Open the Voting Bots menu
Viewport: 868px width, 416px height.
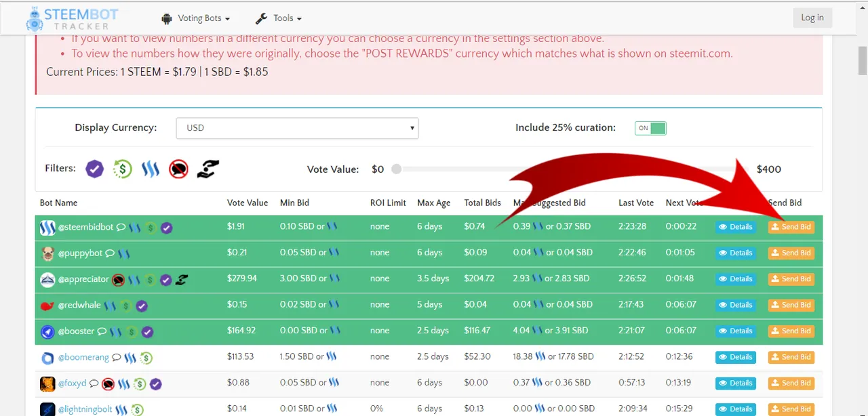(x=195, y=18)
